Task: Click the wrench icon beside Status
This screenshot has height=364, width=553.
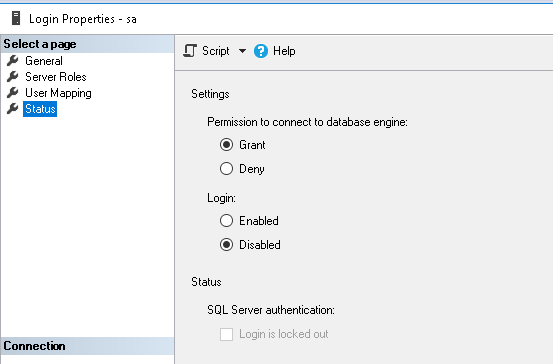Action: tap(12, 109)
